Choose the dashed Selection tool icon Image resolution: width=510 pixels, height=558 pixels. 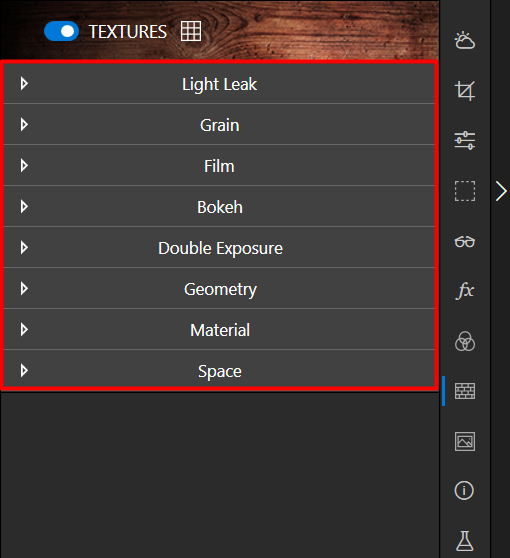[x=464, y=191]
